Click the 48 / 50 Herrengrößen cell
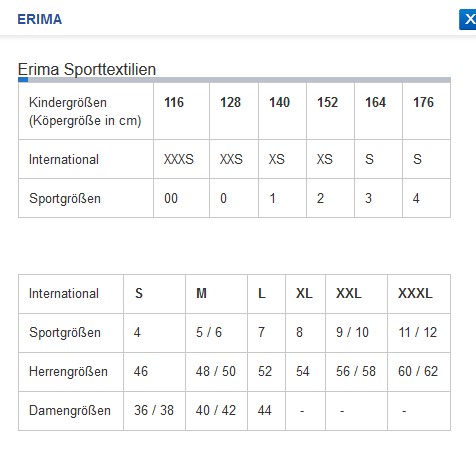 (x=216, y=372)
